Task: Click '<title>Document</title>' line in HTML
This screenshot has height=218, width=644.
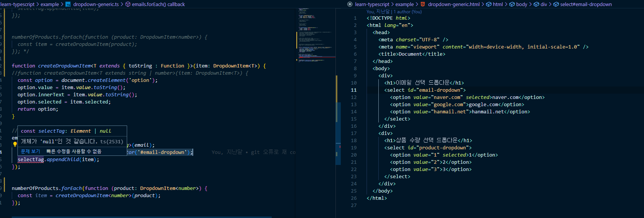Action: (412, 54)
